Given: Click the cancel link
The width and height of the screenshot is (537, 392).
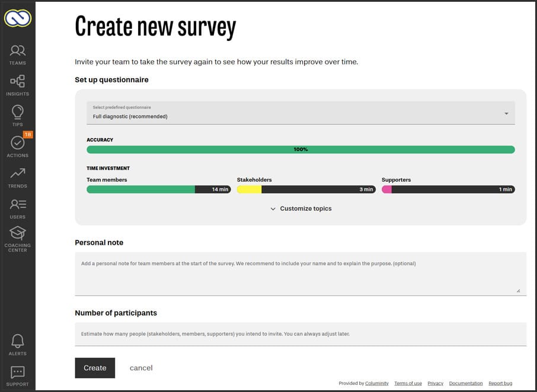Looking at the screenshot, I should [141, 368].
